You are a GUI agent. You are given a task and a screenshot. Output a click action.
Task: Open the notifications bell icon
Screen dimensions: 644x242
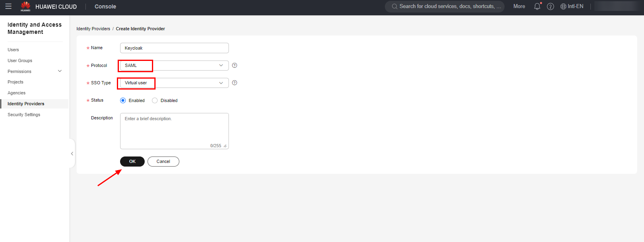(x=537, y=6)
